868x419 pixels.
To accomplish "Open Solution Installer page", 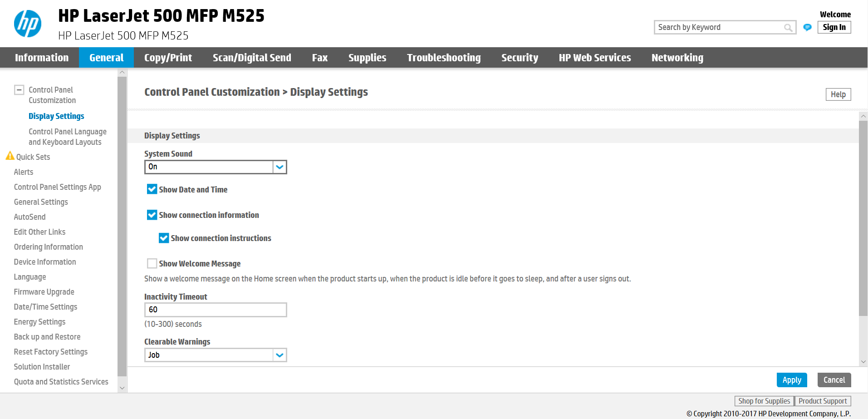I will point(42,367).
